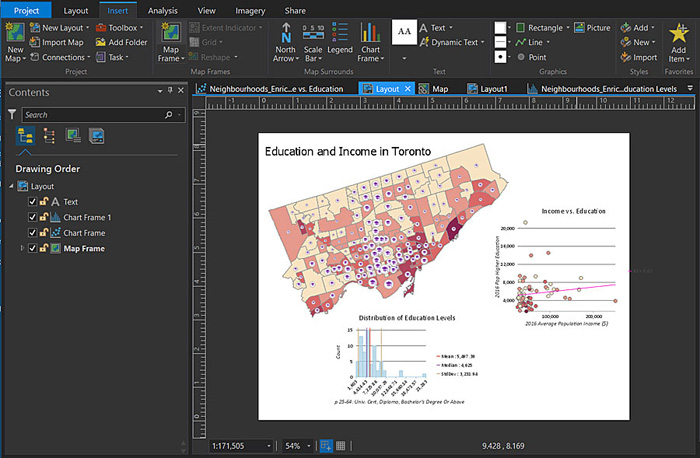The image size is (700, 458).
Task: Click Add Folder in the ribbon
Action: (x=121, y=42)
